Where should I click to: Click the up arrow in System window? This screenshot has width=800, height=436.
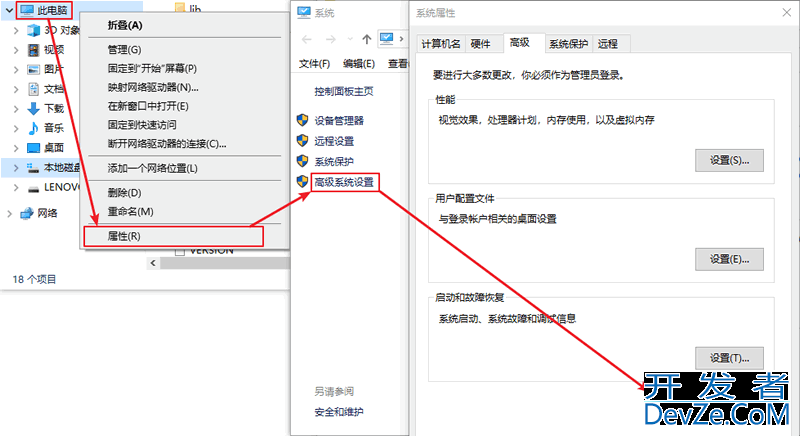click(x=366, y=39)
